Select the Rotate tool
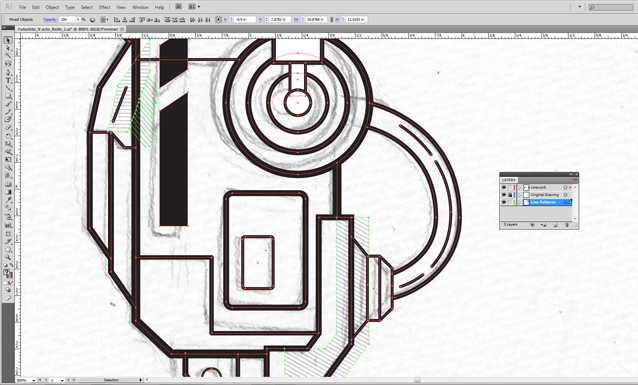 click(x=8, y=136)
